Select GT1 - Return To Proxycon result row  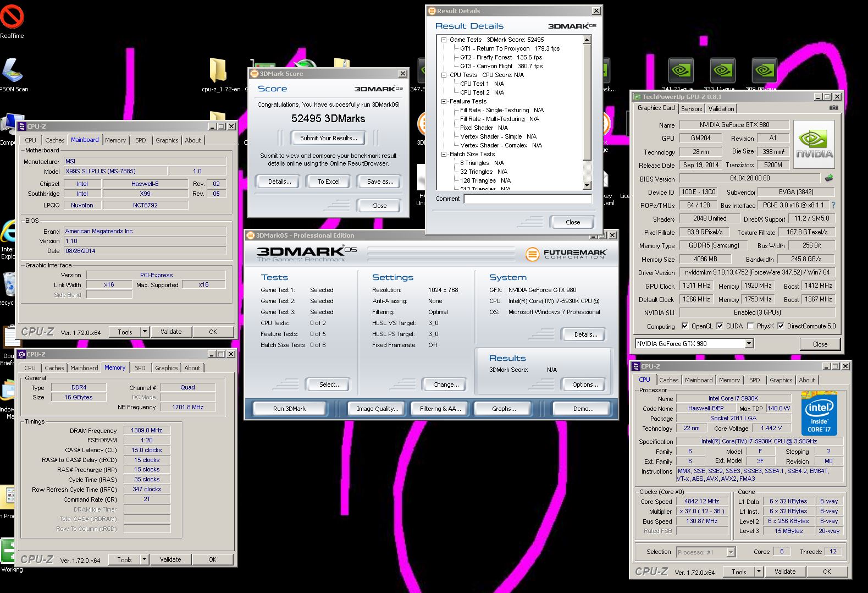[510, 48]
